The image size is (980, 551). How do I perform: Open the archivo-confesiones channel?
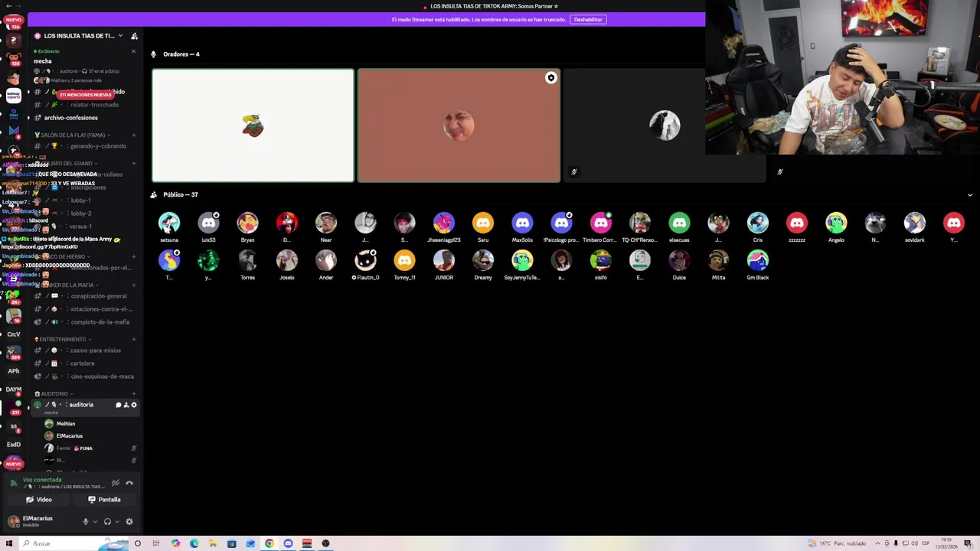pos(84,118)
